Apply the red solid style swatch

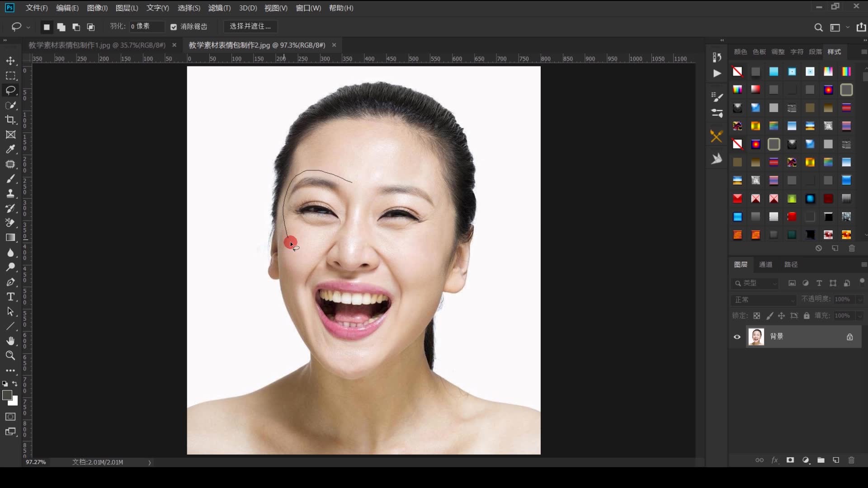tap(792, 217)
